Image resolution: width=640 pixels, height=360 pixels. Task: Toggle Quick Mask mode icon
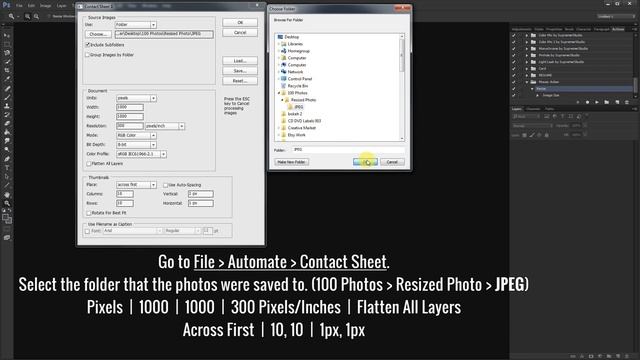pyautogui.click(x=7, y=229)
